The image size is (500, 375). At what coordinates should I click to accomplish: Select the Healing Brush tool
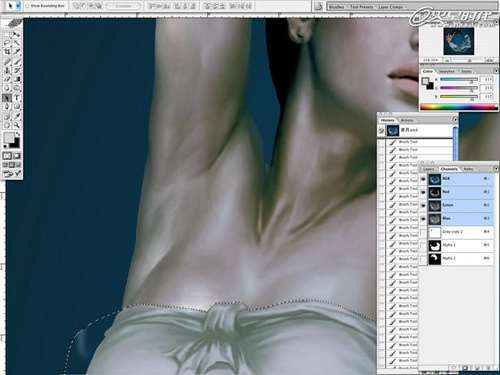[x=7, y=61]
